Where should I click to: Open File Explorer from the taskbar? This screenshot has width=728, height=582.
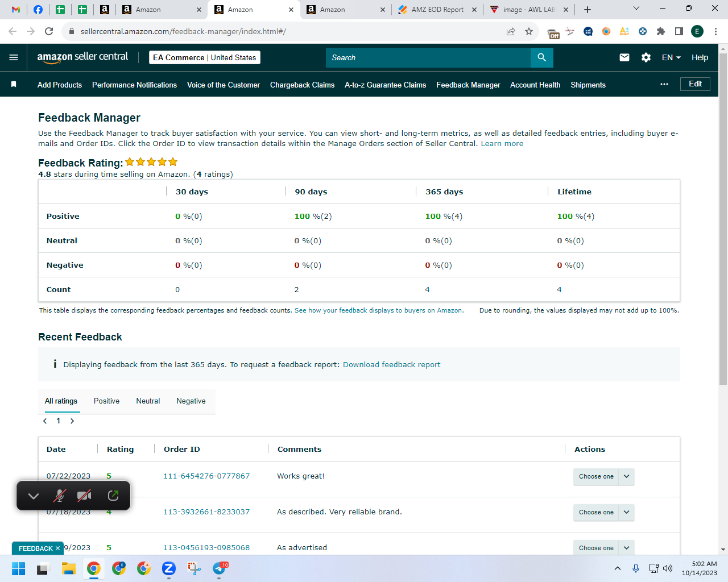point(69,568)
